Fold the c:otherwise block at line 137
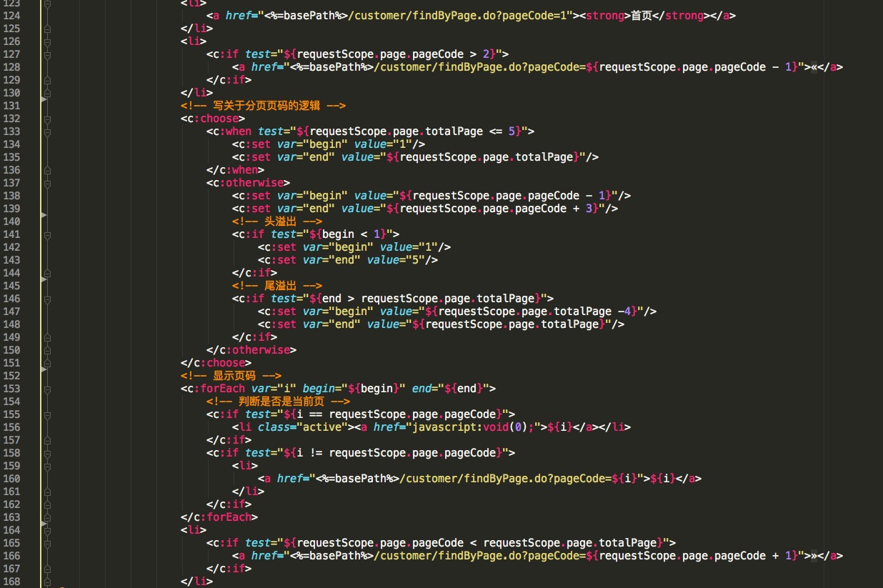 47,183
